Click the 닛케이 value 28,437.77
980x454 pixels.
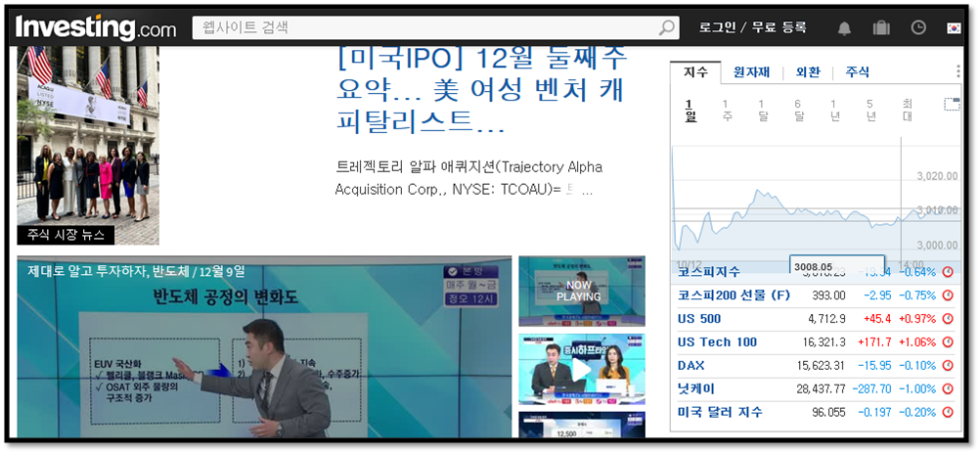tap(821, 389)
